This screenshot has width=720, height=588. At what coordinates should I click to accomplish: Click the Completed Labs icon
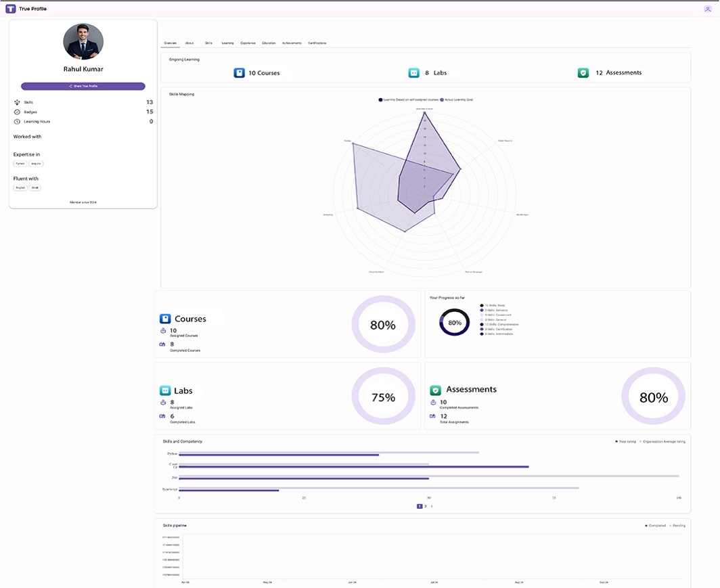[x=162, y=416]
